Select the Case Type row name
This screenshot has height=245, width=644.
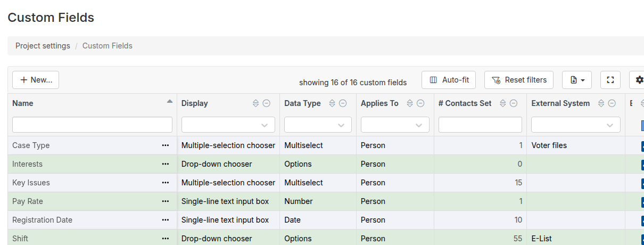point(31,145)
